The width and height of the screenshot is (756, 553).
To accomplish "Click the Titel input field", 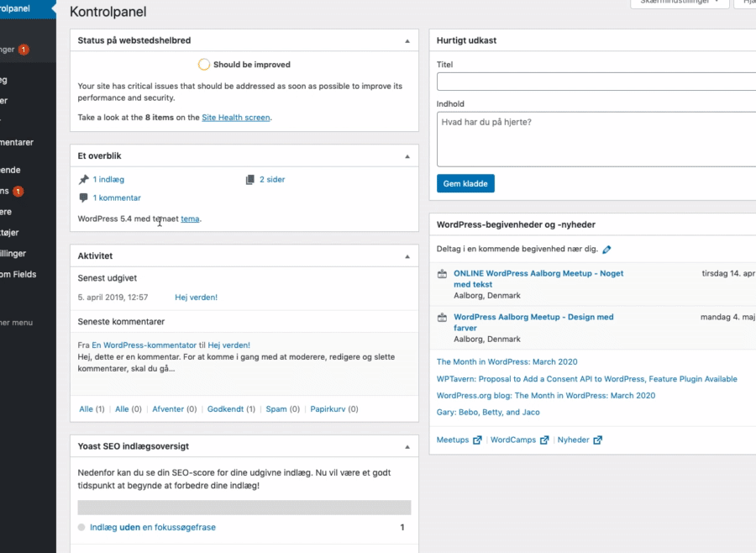I will click(x=596, y=82).
